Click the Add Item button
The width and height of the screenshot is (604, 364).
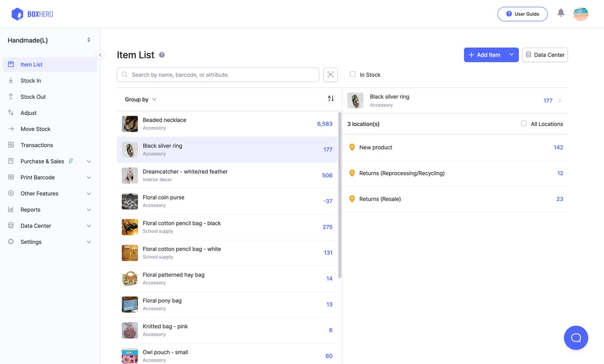pyautogui.click(x=484, y=54)
